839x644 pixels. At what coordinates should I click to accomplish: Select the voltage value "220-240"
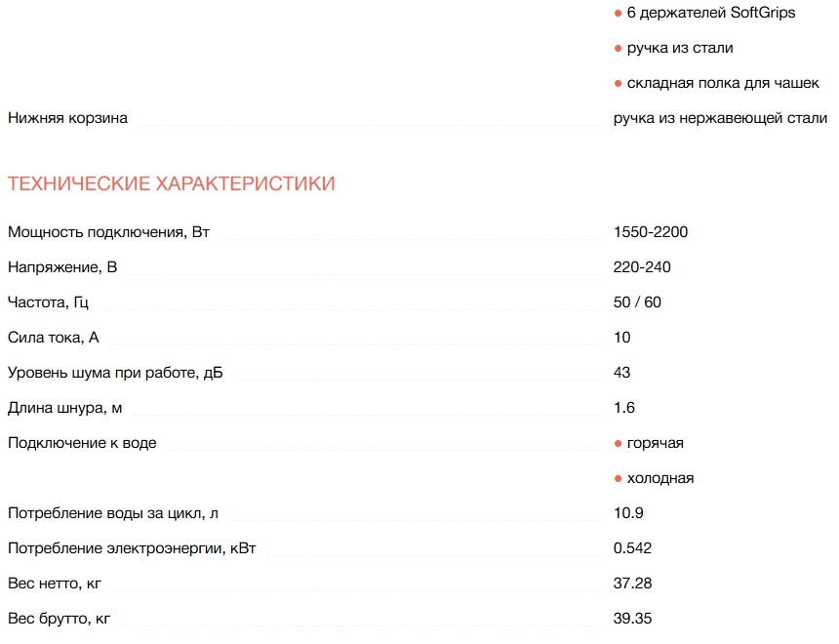tap(642, 267)
